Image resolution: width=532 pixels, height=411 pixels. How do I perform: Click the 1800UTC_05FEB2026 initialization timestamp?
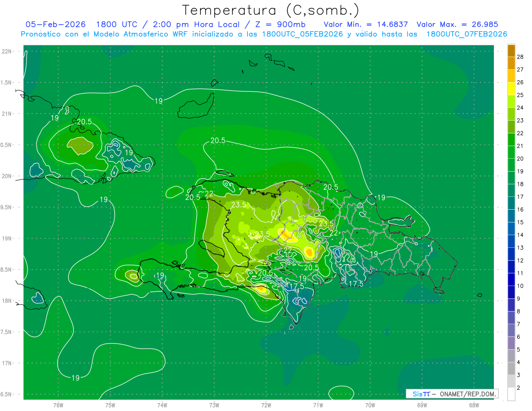point(302,34)
